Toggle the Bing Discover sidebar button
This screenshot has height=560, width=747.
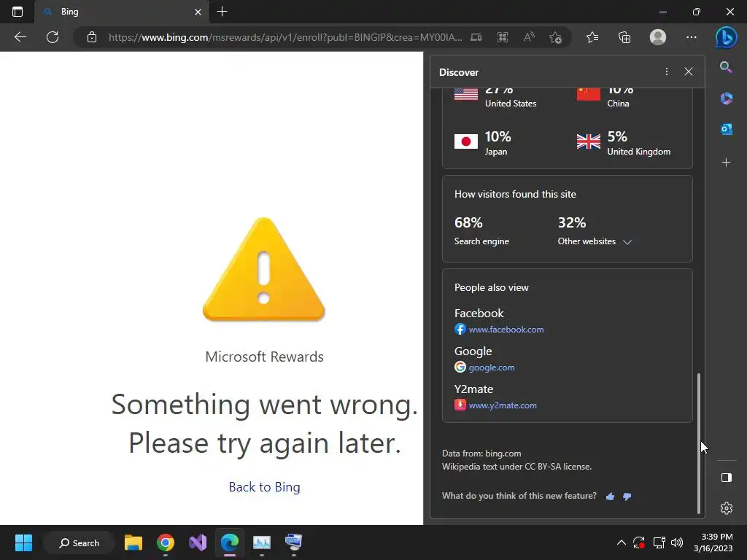pyautogui.click(x=726, y=37)
